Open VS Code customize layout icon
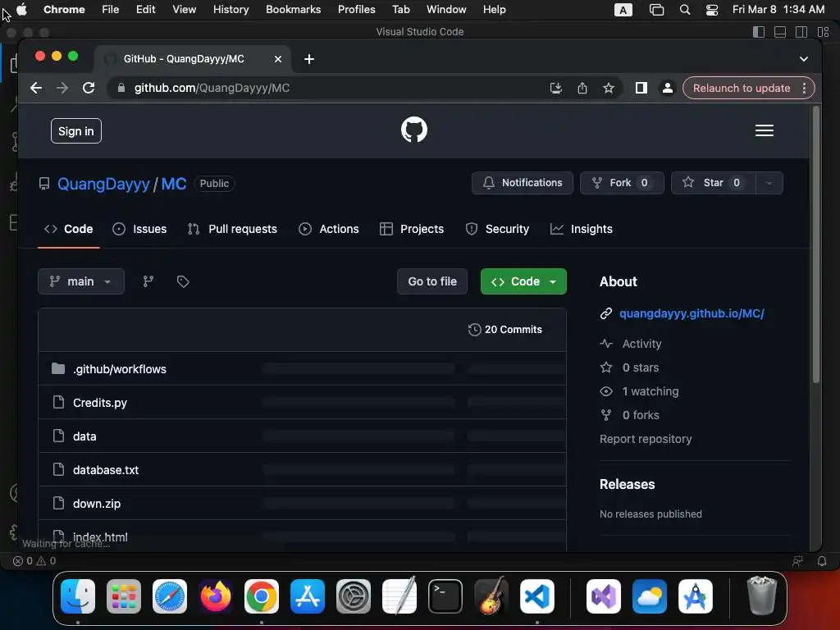Viewport: 840px width, 630px height. [823, 32]
